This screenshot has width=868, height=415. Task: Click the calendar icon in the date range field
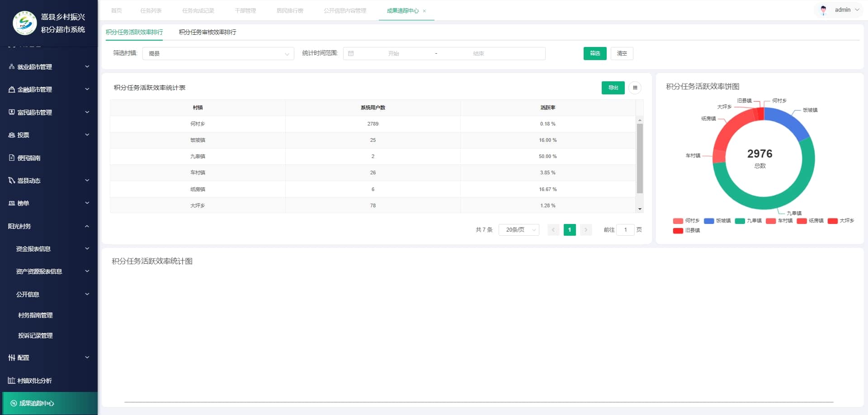(x=351, y=53)
